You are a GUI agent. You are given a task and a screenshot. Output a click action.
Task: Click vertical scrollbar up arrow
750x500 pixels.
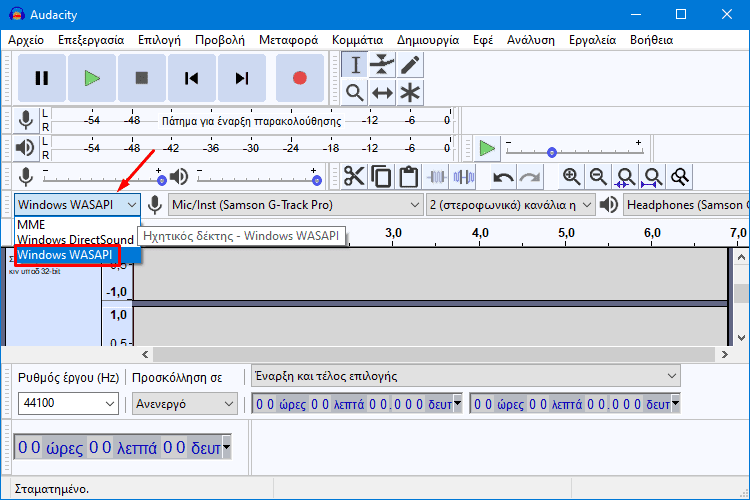click(741, 257)
